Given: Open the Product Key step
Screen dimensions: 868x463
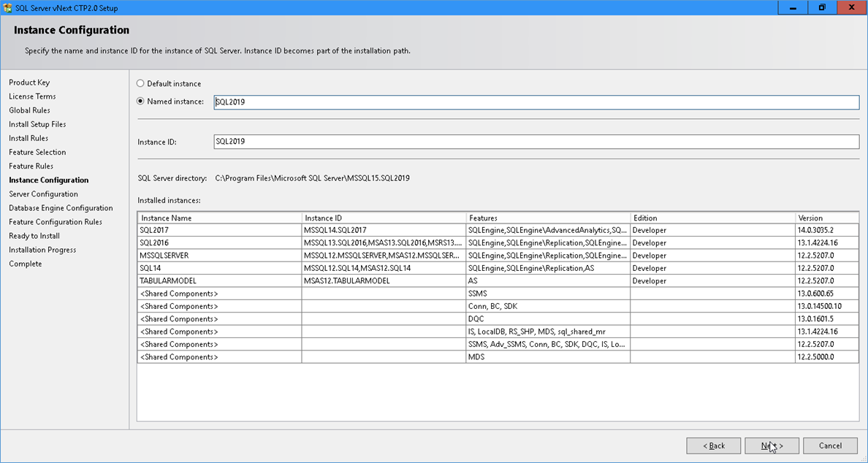Looking at the screenshot, I should (29, 83).
